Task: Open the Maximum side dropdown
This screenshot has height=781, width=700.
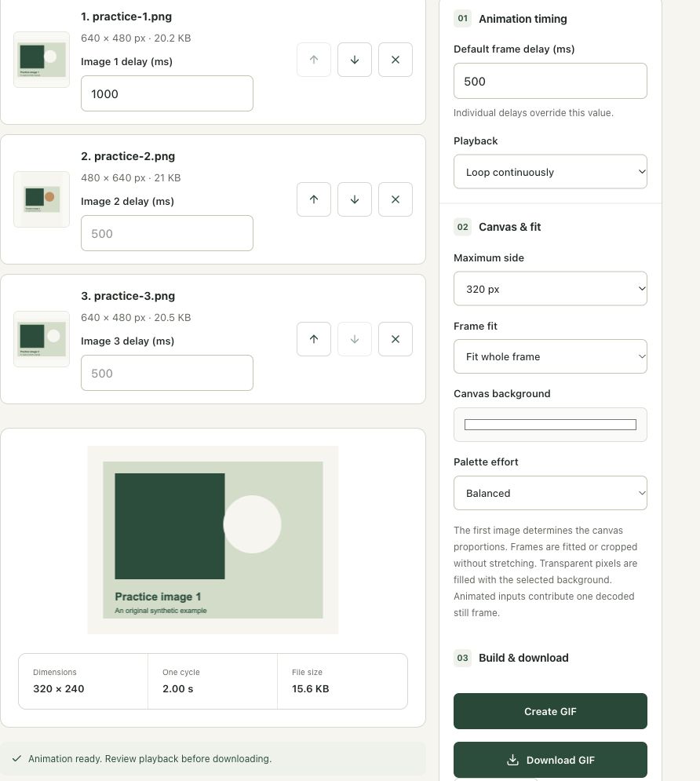Action: (550, 289)
